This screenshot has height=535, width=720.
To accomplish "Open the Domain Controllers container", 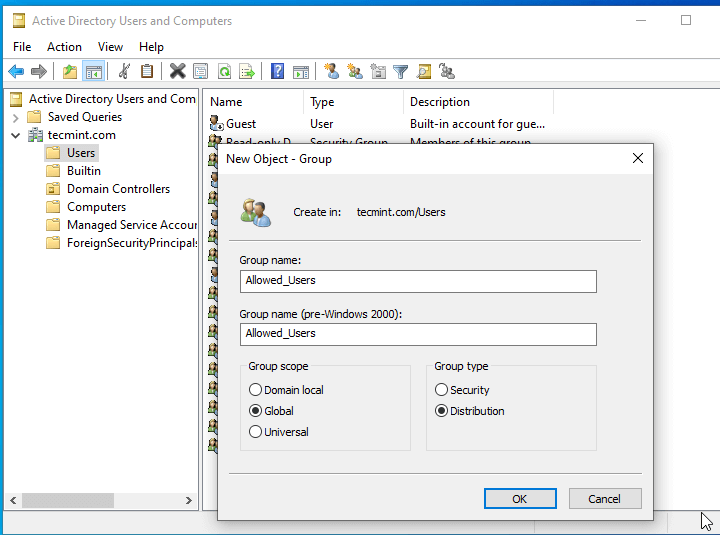I will 118,189.
